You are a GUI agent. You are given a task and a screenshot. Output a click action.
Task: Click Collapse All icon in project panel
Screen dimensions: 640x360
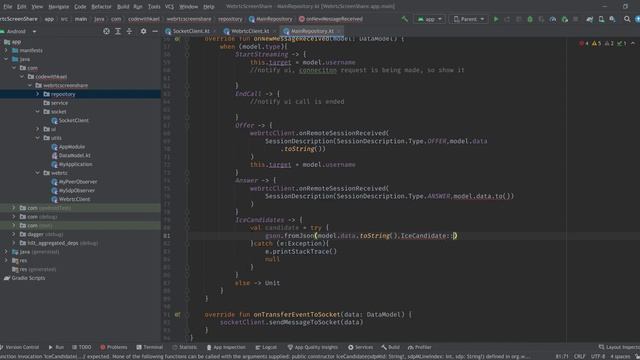tap(129, 31)
